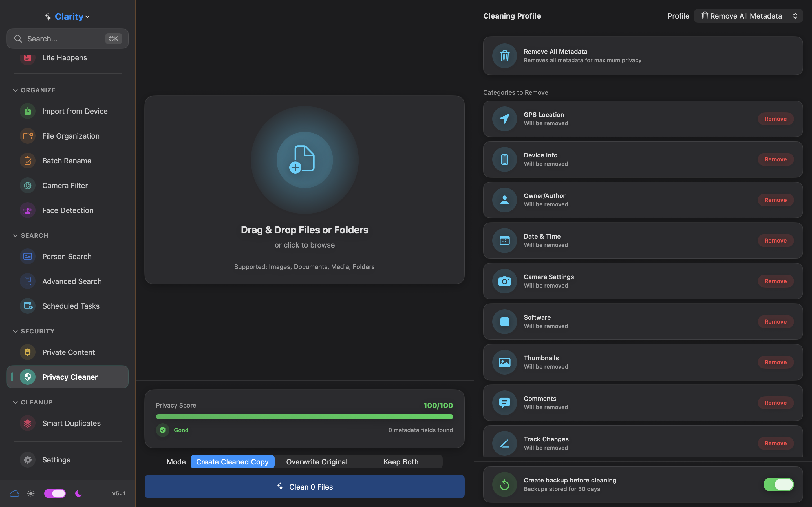Click the cloud sync icon at bottom left
The image size is (812, 507).
click(x=14, y=493)
